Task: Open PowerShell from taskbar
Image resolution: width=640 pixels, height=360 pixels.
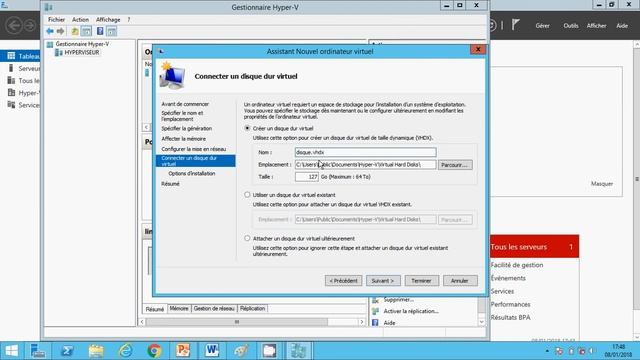Action: [67, 351]
